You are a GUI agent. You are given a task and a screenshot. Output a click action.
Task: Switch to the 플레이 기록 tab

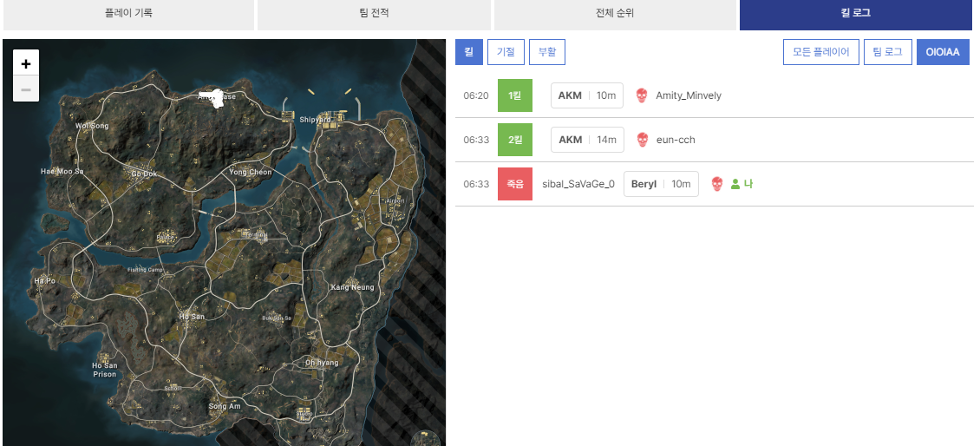(128, 14)
